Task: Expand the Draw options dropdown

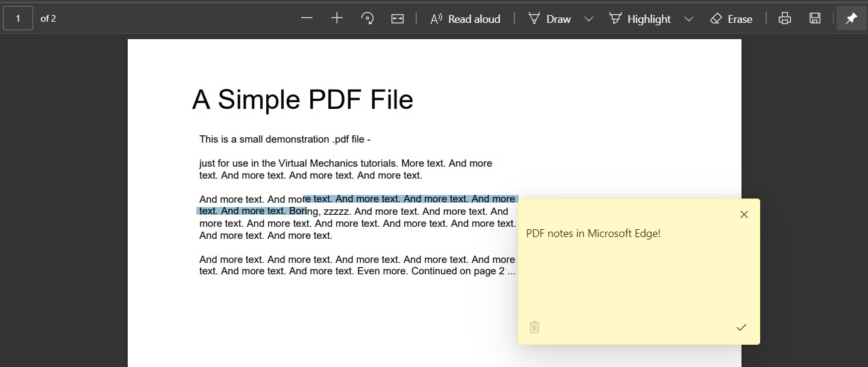Action: click(589, 19)
